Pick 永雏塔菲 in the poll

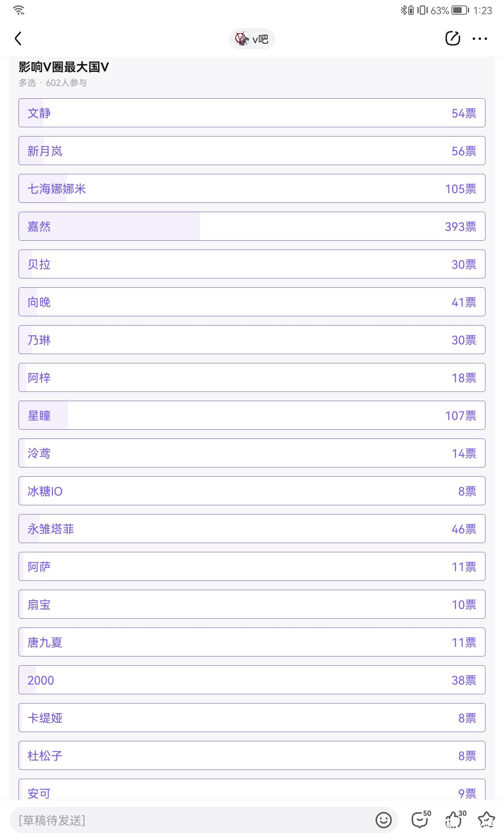252,529
